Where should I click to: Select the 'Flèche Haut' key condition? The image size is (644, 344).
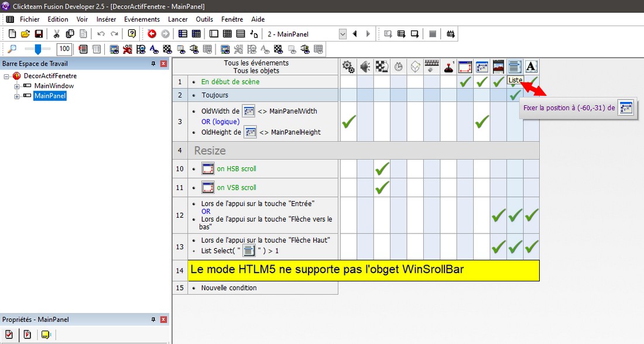click(265, 240)
